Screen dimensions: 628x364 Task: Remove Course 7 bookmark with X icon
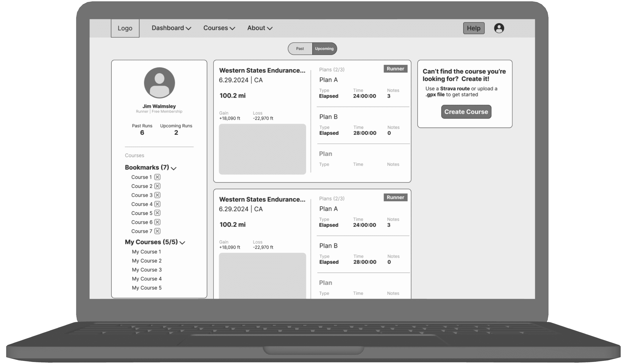pyautogui.click(x=157, y=231)
